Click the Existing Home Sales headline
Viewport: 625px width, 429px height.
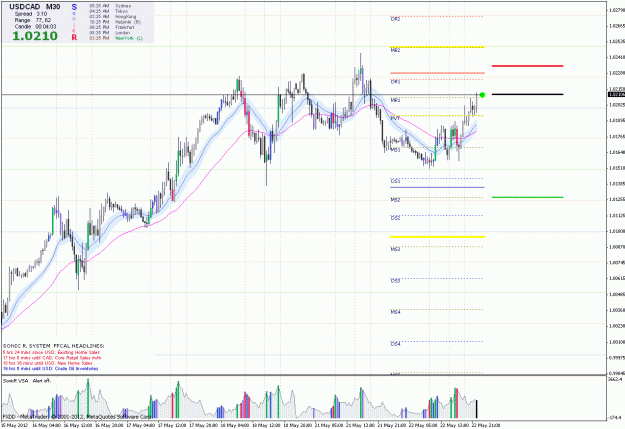pos(51,353)
